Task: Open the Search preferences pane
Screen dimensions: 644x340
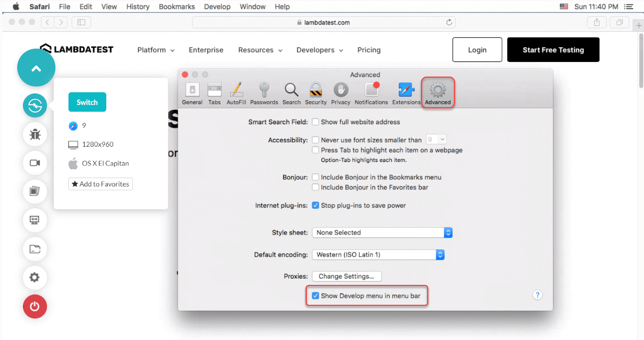Action: click(291, 93)
